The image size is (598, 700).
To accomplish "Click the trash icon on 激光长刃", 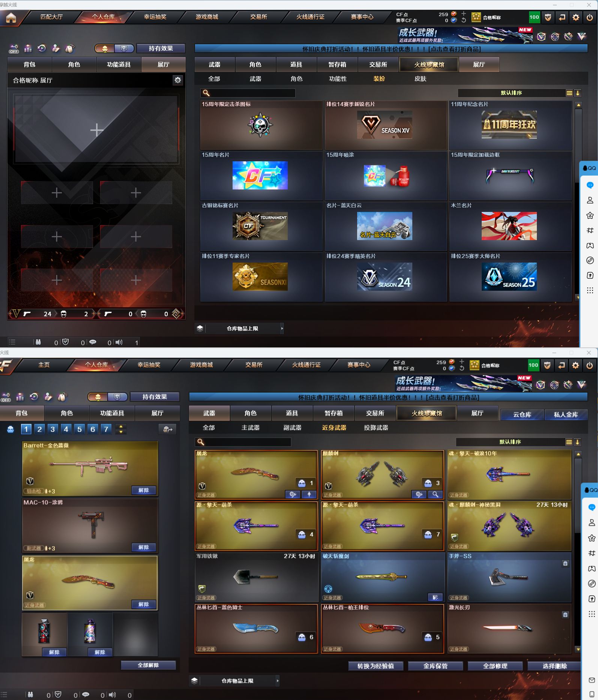I will 565,615.
